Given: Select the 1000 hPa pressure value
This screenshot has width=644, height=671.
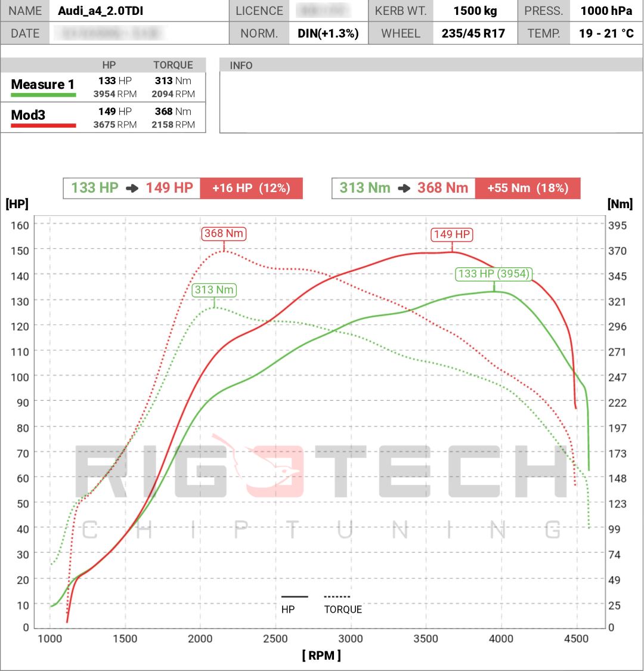Looking at the screenshot, I should [x=606, y=11].
